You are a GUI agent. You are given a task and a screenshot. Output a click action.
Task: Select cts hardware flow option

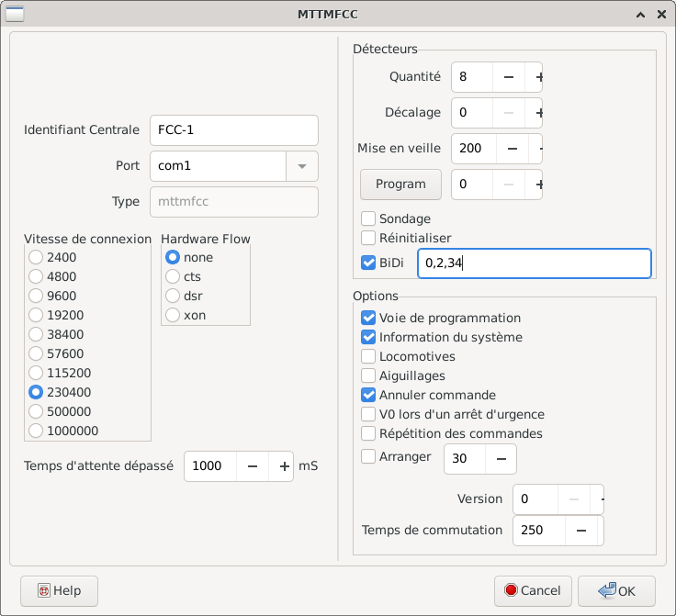[x=173, y=276]
